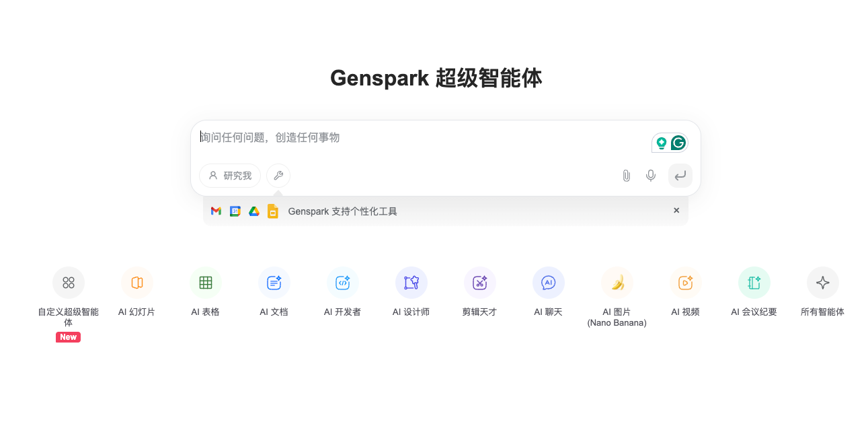The image size is (868, 428).
Task: Click the enter arrow send button
Action: point(680,176)
